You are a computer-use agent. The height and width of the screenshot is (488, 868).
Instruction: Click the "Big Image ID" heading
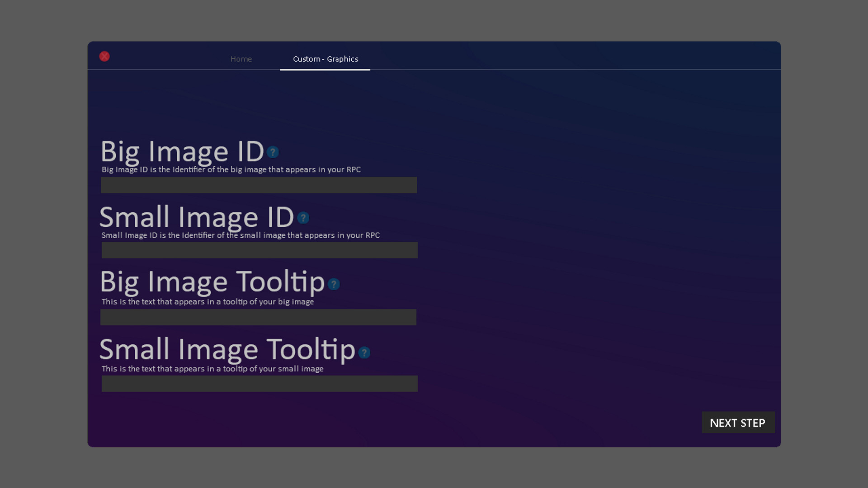tap(182, 152)
